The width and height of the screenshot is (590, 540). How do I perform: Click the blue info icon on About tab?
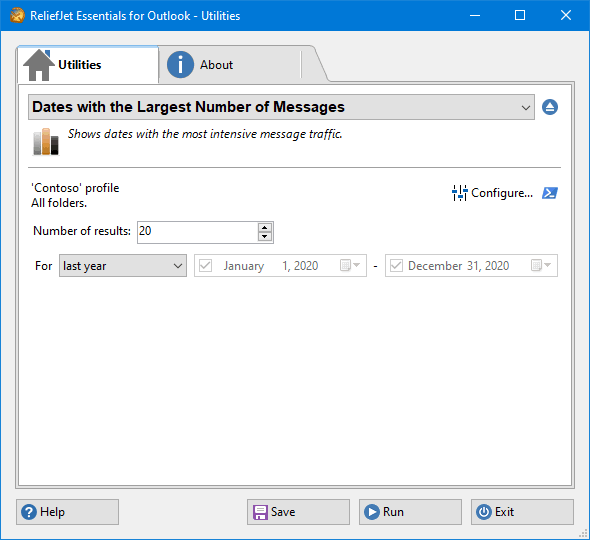pyautogui.click(x=180, y=65)
